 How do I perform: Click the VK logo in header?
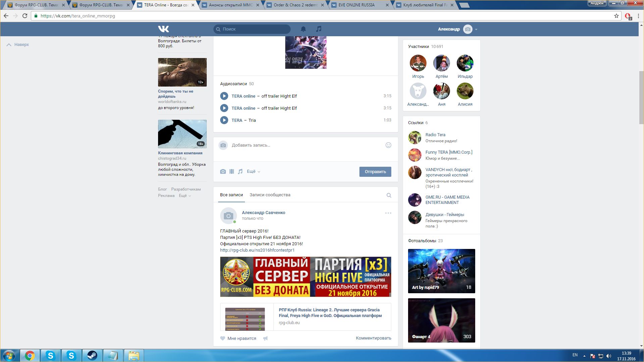(163, 29)
